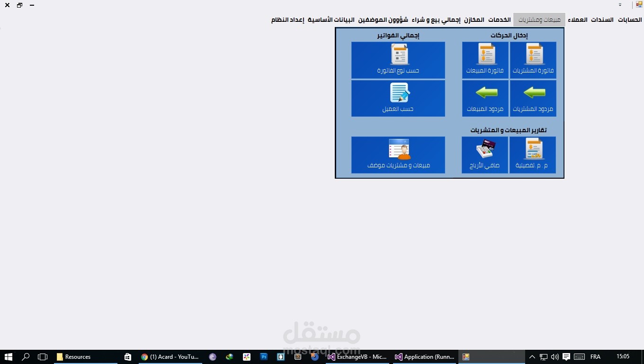Click the dropdown arrow on the title bar

[x=620, y=5]
